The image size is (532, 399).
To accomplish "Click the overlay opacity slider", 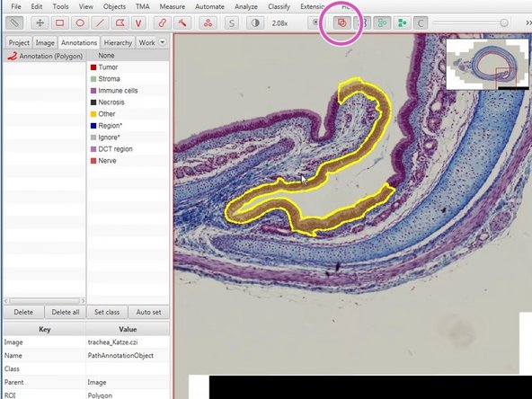I will (471, 22).
